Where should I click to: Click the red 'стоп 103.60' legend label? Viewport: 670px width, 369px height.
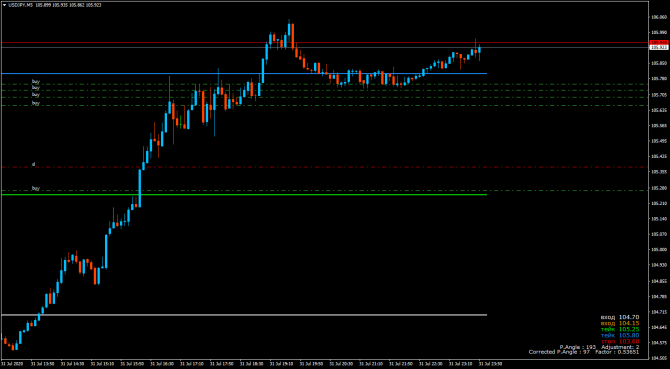click(620, 341)
